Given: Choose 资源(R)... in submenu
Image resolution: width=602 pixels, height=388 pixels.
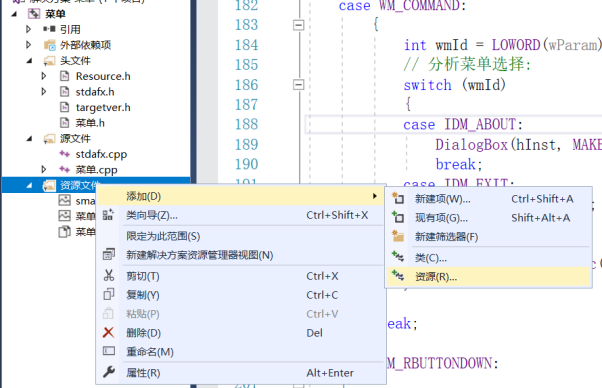Looking at the screenshot, I should pos(488,276).
